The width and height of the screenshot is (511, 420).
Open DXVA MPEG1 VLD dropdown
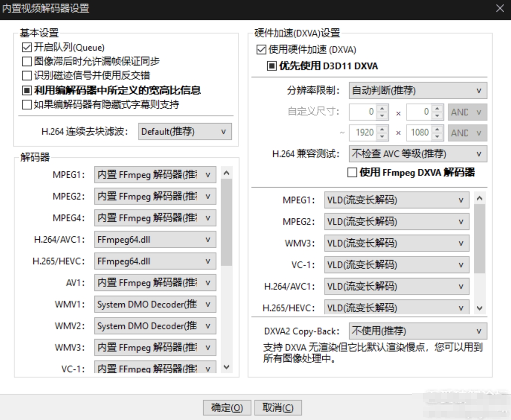397,200
